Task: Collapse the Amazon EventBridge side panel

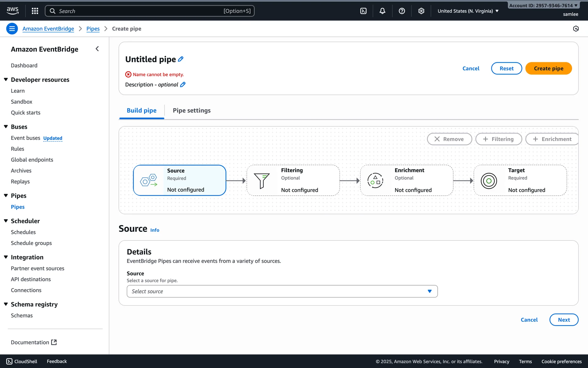Action: (x=97, y=49)
